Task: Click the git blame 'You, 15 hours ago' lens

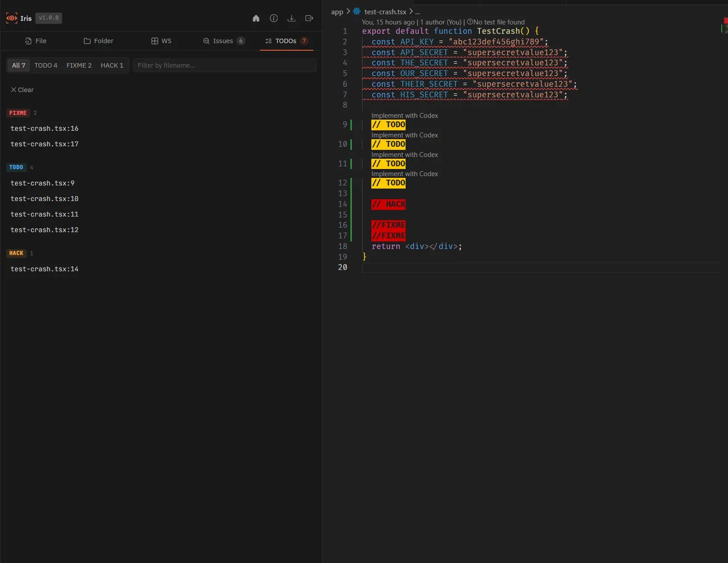Action: (388, 22)
